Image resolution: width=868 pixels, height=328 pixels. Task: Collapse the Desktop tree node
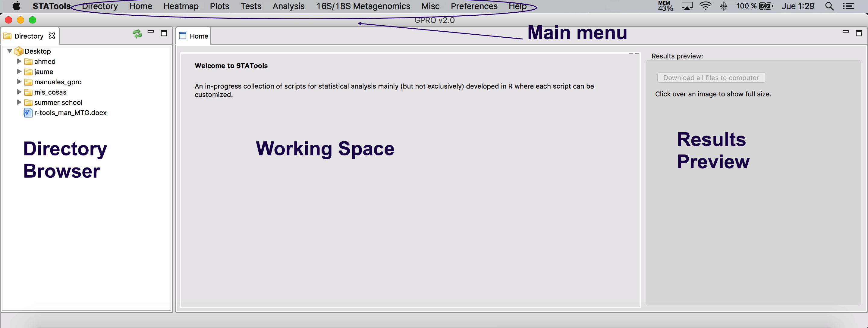tap(9, 51)
